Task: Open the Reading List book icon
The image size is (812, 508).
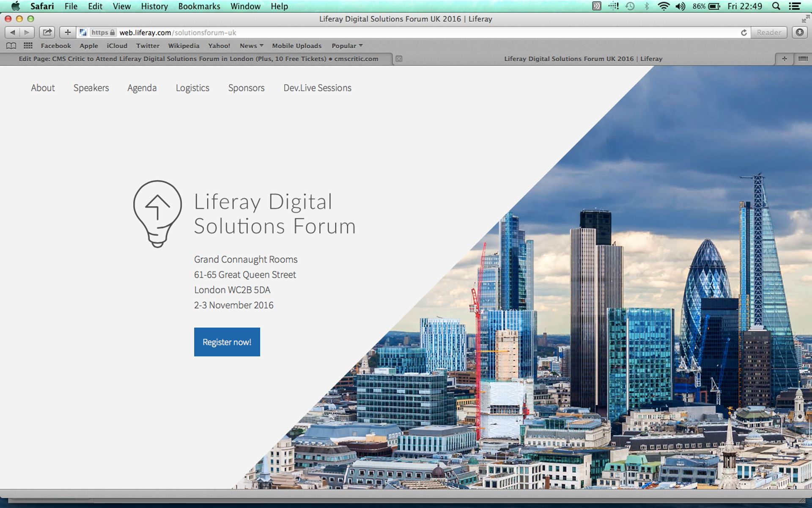Action: click(x=11, y=46)
